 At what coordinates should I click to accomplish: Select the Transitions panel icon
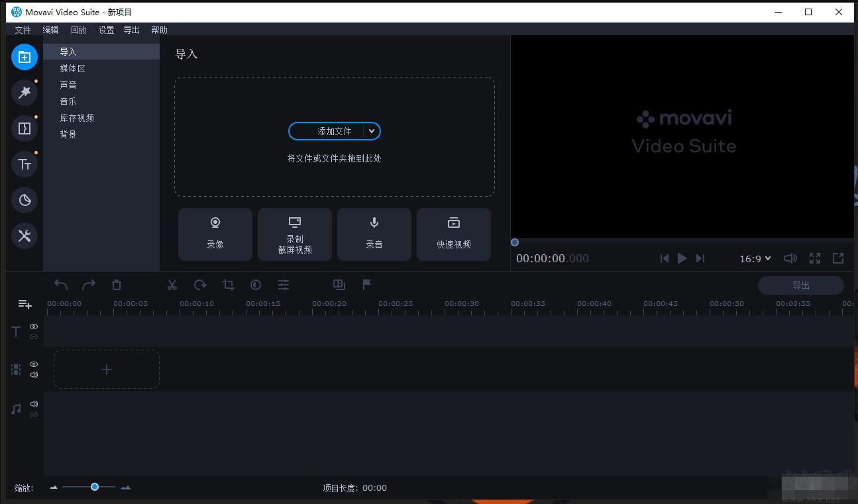[x=25, y=128]
